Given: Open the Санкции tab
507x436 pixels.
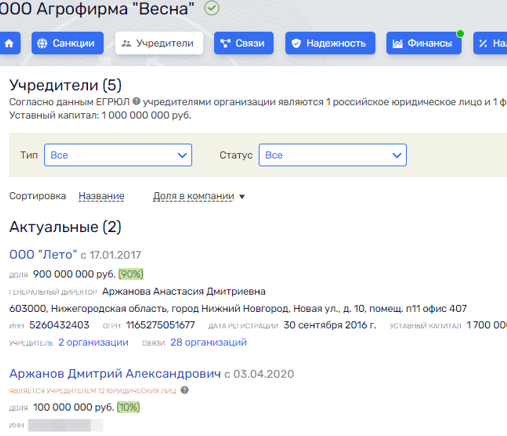Looking at the screenshot, I should (x=68, y=43).
